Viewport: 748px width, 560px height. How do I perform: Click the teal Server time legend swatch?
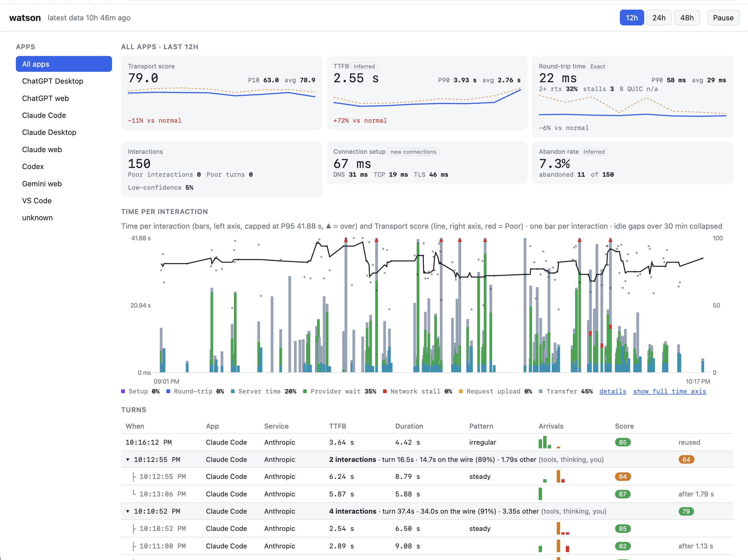click(x=233, y=391)
